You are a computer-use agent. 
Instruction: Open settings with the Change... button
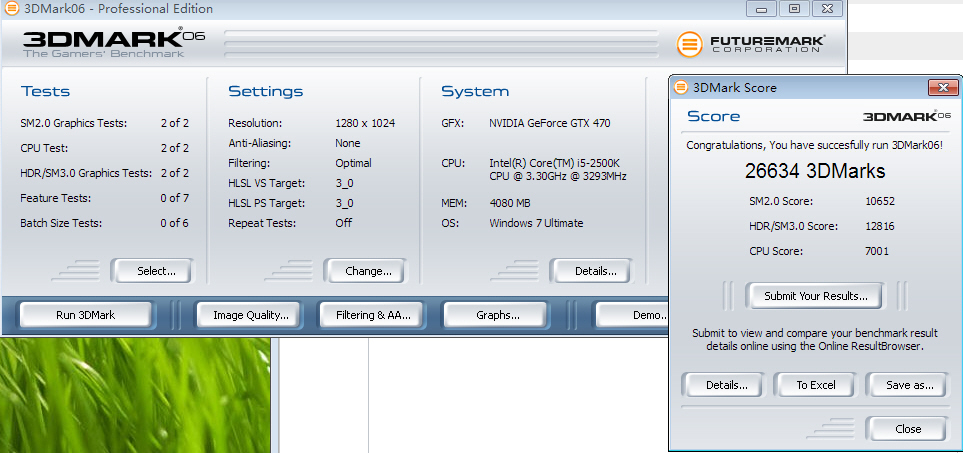365,271
